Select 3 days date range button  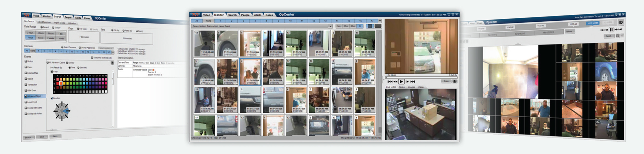(30, 37)
